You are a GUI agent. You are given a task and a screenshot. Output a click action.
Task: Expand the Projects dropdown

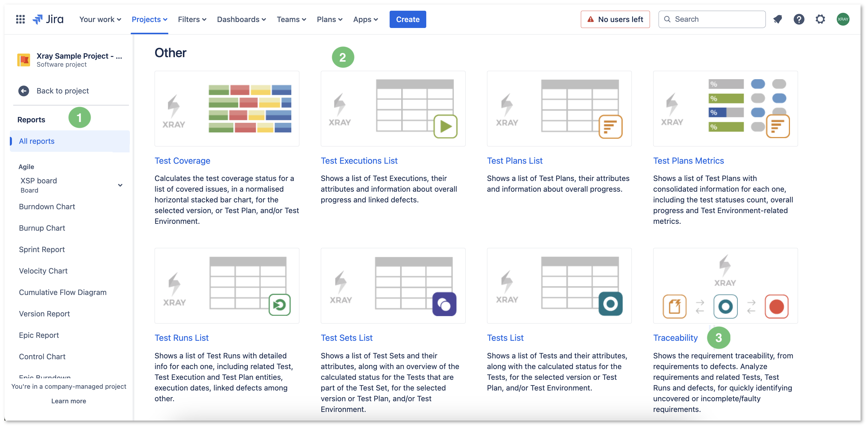[x=149, y=20]
